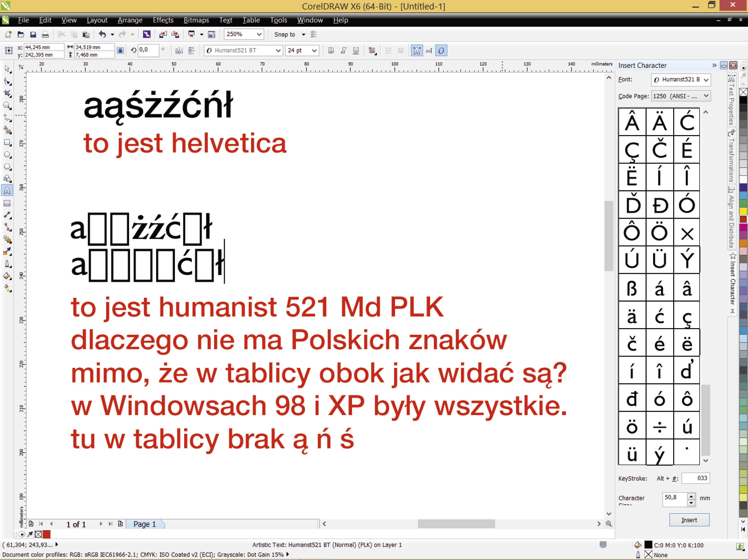The height and width of the screenshot is (560, 748).
Task: Click the Insert button
Action: tap(689, 520)
